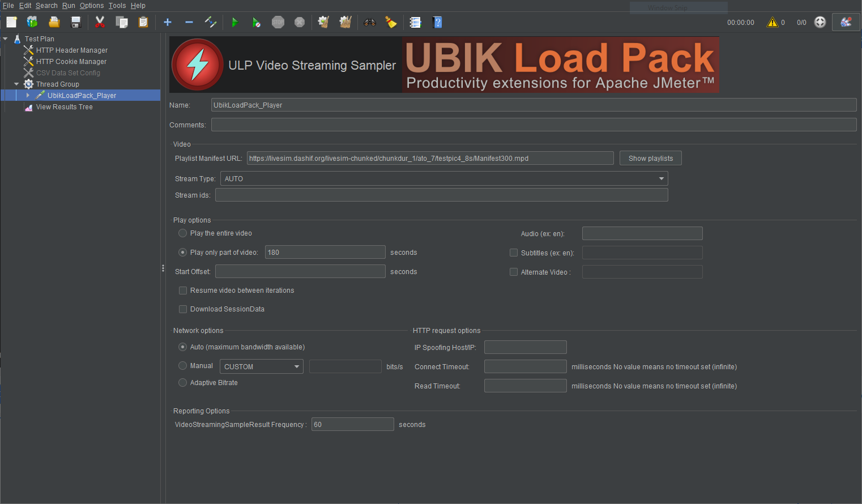
Task: Open the Templates icon
Action: 32,22
